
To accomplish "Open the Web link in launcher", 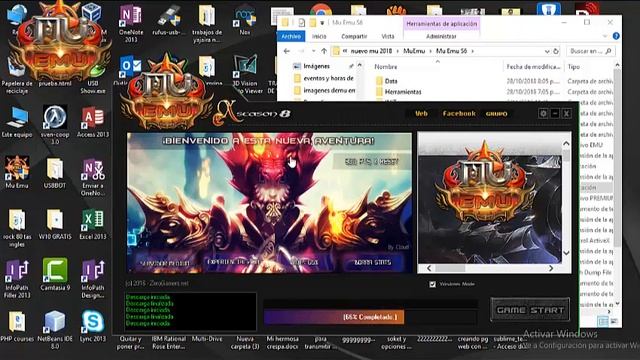I will click(x=421, y=113).
